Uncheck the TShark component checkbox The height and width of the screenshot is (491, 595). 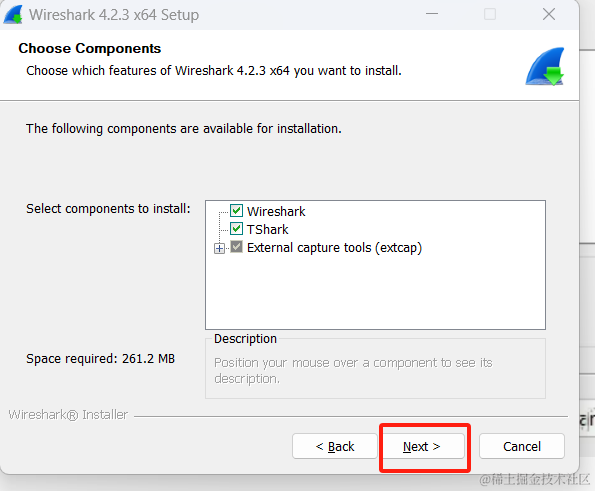coord(236,229)
